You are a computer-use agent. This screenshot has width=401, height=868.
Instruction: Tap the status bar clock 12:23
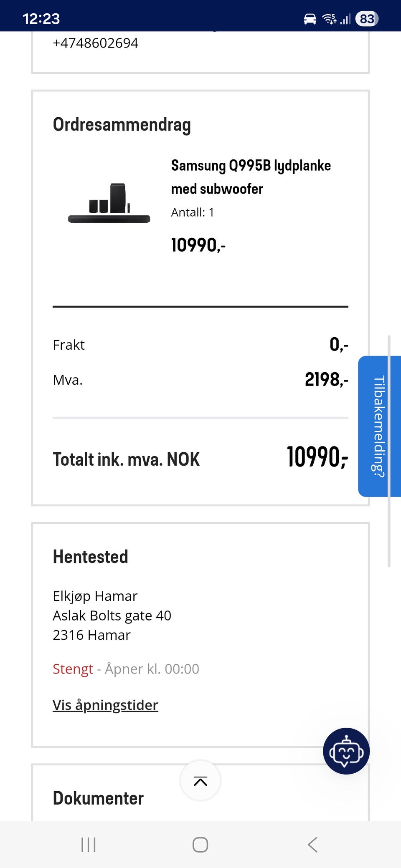(41, 19)
